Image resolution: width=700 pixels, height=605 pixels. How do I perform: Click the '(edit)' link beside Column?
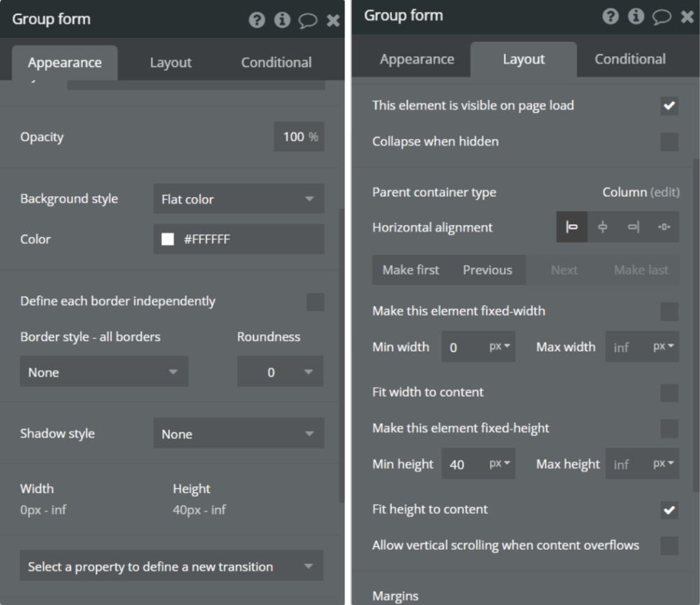pos(664,192)
